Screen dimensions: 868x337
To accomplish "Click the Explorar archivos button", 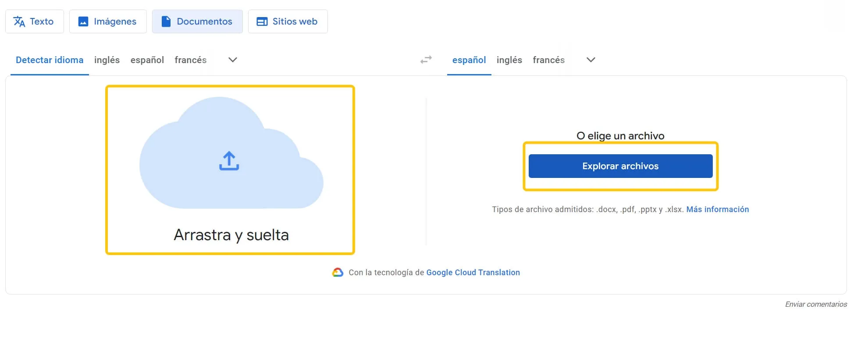I will pos(620,166).
